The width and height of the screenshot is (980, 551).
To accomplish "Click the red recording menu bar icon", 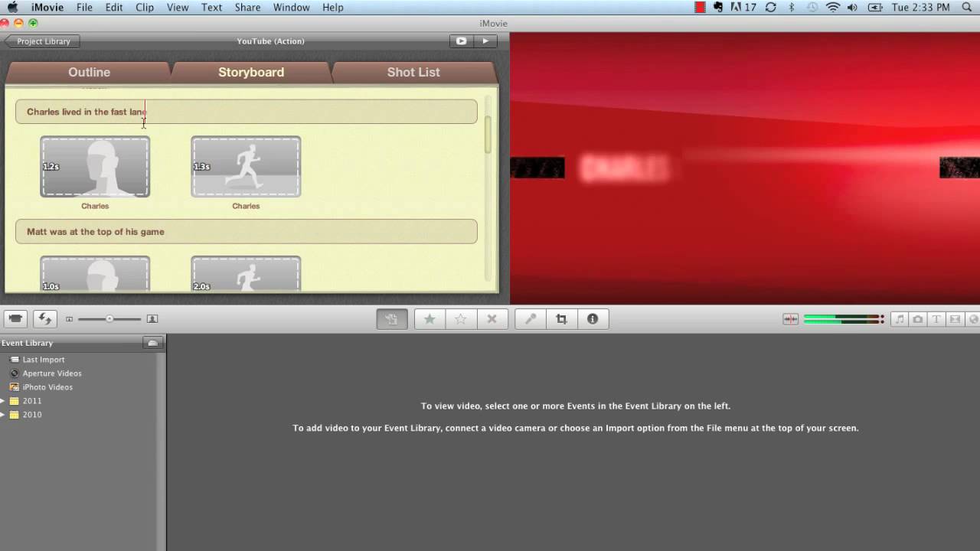I will [x=700, y=8].
